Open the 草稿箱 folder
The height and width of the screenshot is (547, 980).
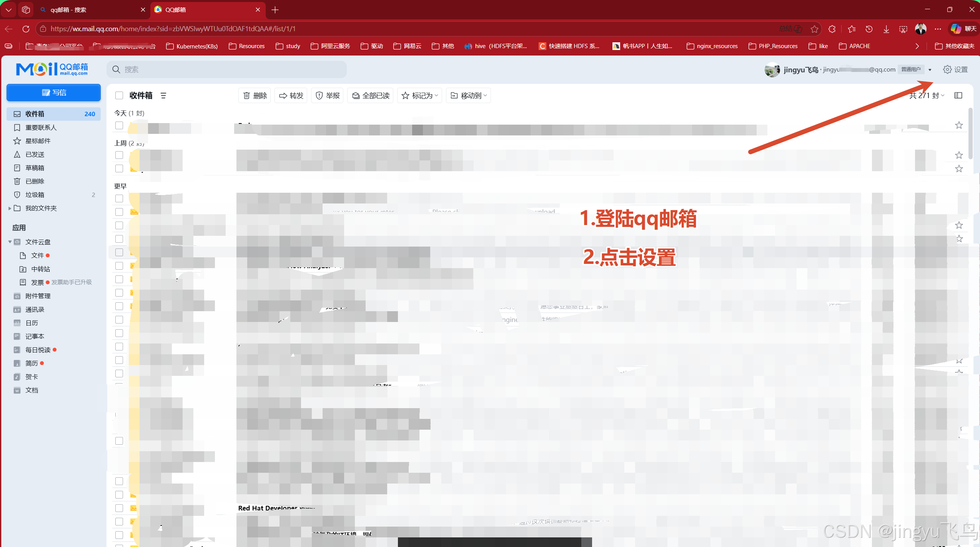35,168
